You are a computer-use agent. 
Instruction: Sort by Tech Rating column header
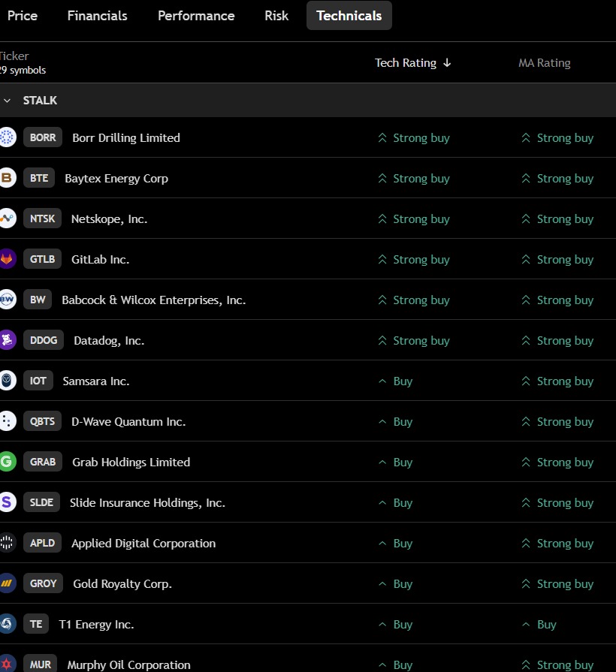pyautogui.click(x=413, y=63)
